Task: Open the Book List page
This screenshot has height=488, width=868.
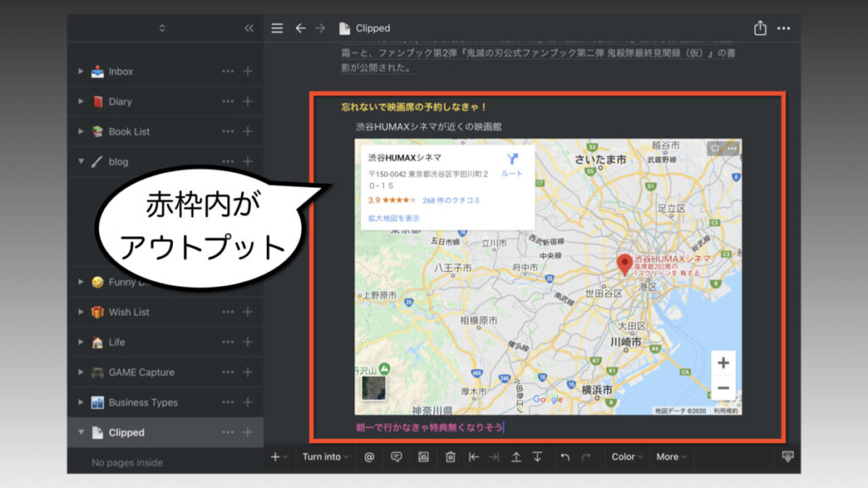Action: [129, 131]
